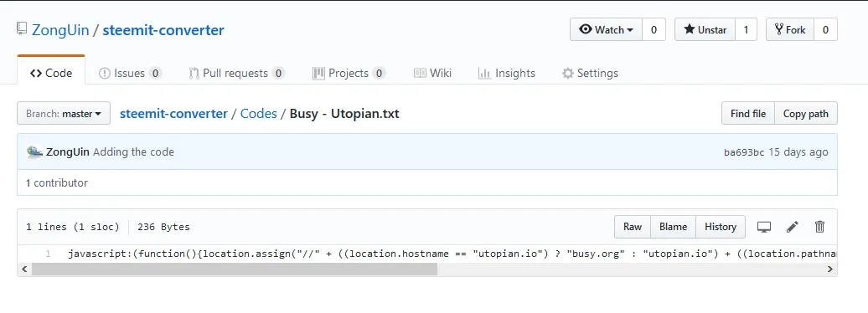Click the repository book icon
868x313 pixels.
(22, 29)
